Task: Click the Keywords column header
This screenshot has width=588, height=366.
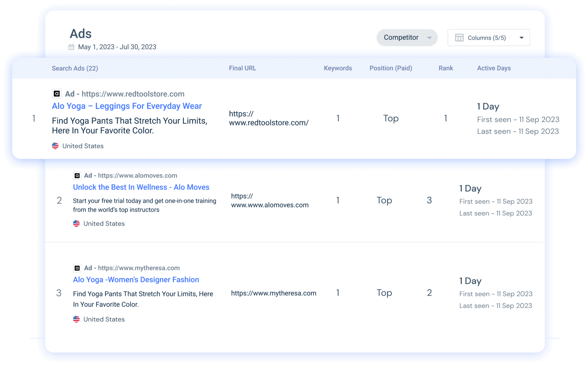Action: click(338, 68)
